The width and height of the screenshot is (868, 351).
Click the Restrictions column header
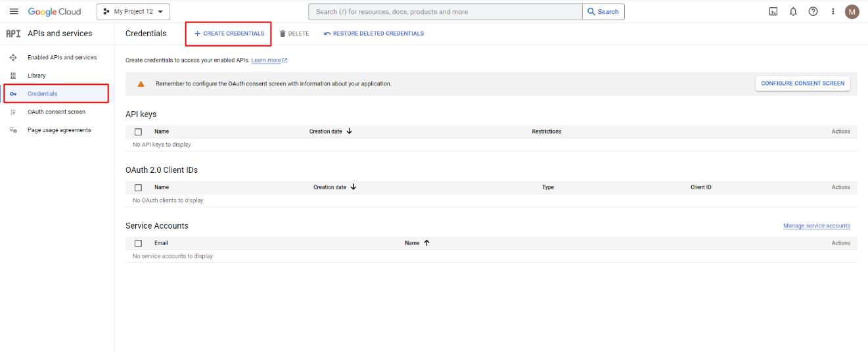(547, 131)
